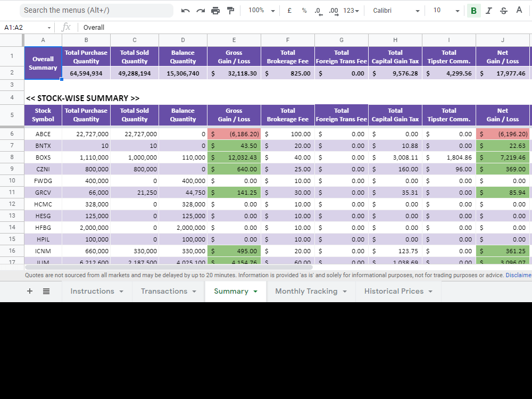Format selection as percent
The height and width of the screenshot is (399, 532).
(304, 10)
